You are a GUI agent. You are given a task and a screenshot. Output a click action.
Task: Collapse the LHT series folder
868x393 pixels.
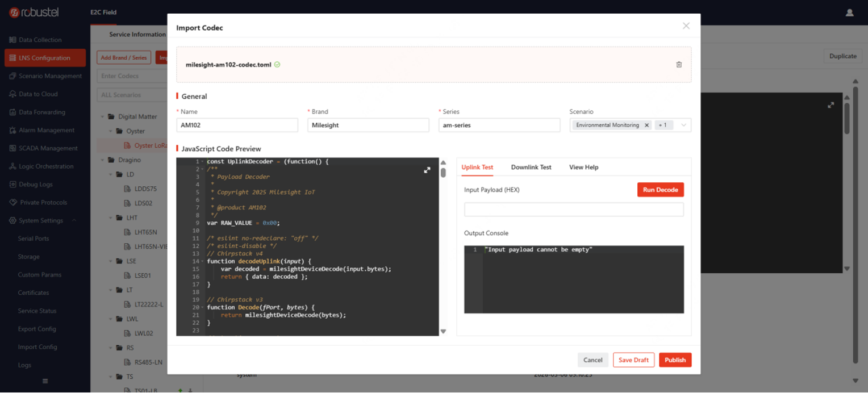tap(111, 218)
